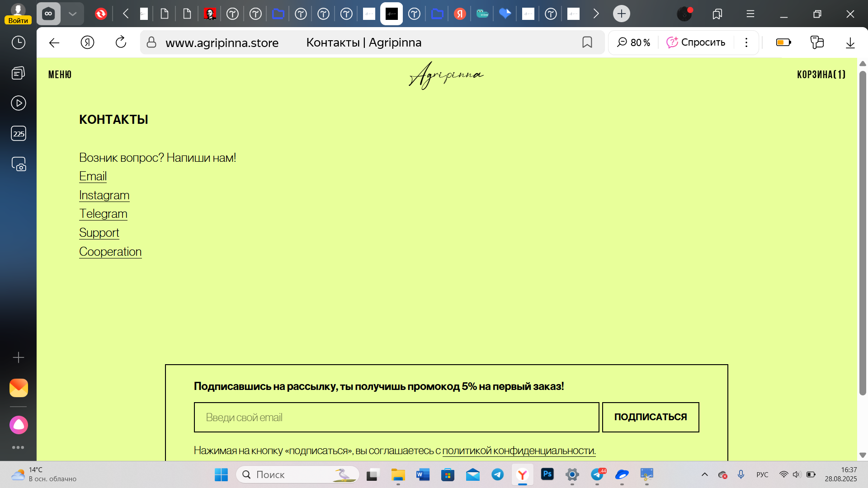Click the ПОДПИСАТЬСЯ subscribe button

[651, 417]
